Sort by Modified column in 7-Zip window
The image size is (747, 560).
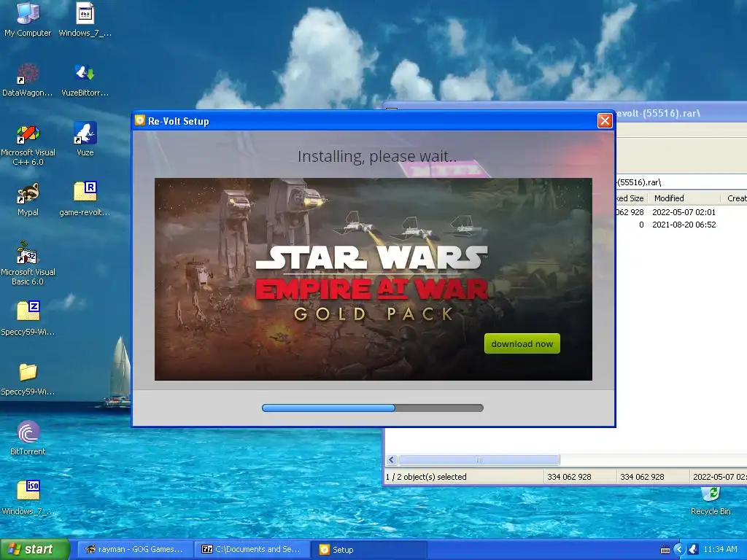pyautogui.click(x=684, y=198)
